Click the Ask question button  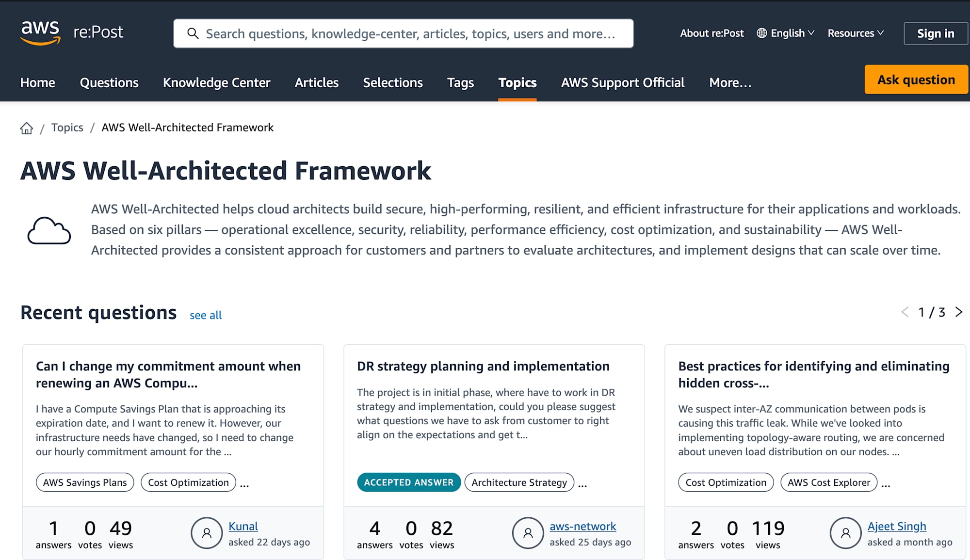[x=916, y=80]
